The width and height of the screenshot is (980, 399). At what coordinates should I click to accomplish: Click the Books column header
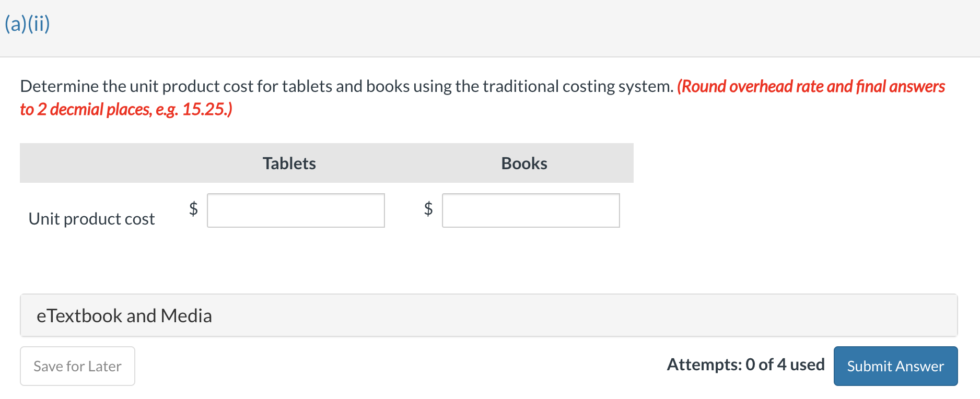click(x=523, y=163)
